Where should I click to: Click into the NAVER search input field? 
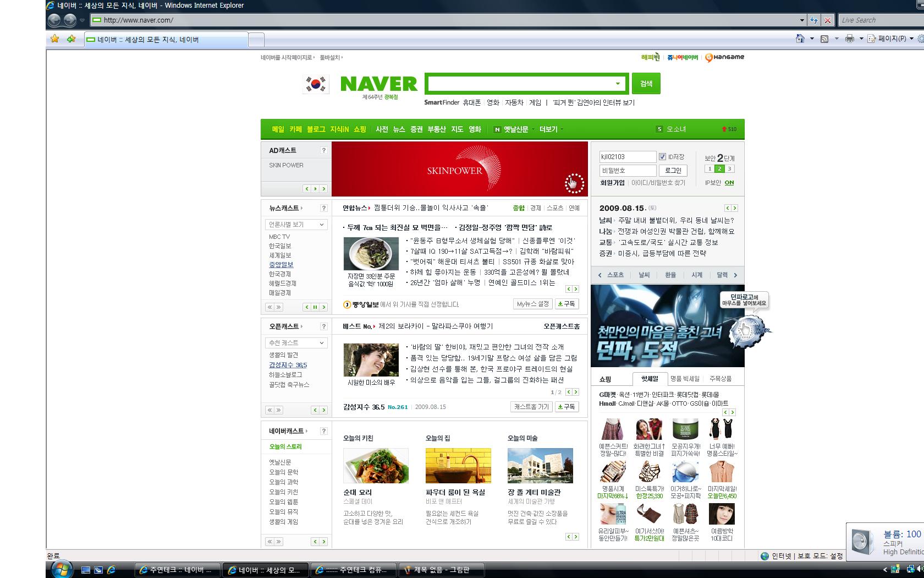520,84
